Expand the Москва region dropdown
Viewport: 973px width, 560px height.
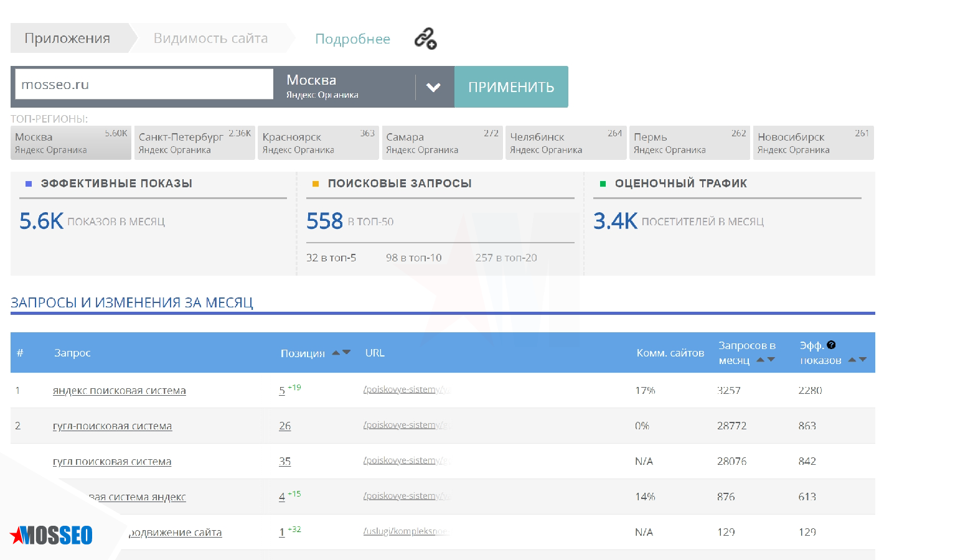[x=433, y=87]
